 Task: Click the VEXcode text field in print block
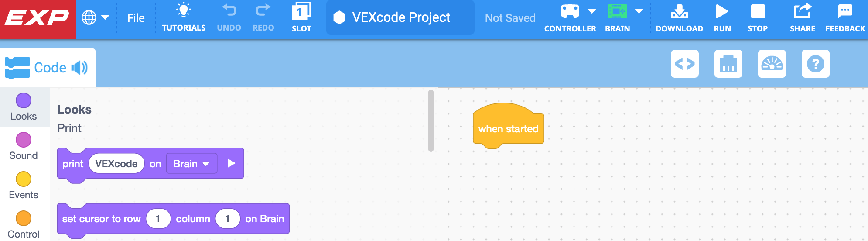(x=116, y=164)
